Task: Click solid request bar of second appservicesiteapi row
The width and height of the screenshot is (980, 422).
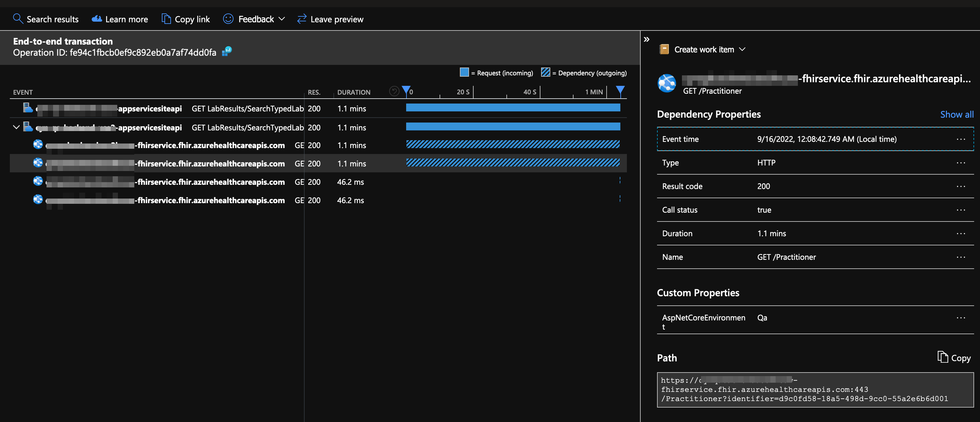Action: (513, 127)
